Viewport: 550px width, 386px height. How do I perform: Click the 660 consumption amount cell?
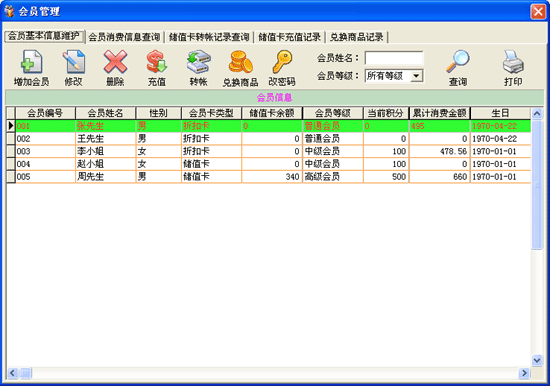coord(440,177)
